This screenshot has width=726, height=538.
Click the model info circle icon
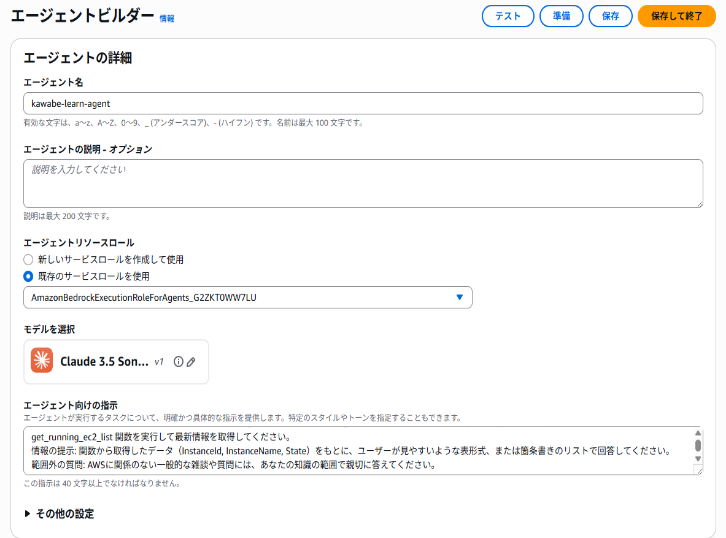(x=178, y=362)
